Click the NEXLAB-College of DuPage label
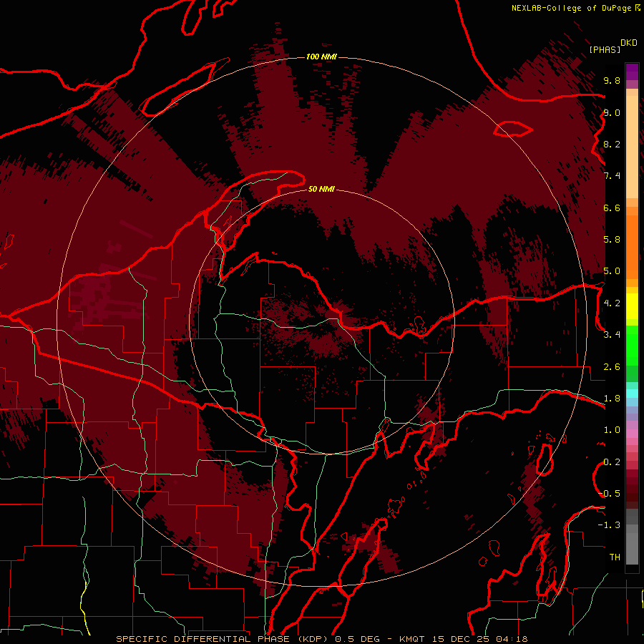The image size is (644, 644). click(x=571, y=8)
